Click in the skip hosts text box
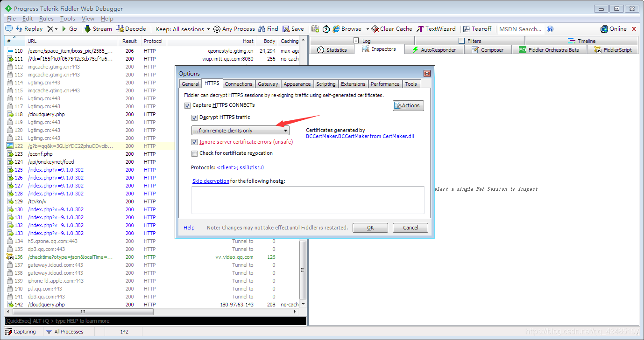The image size is (644, 340). (308, 200)
